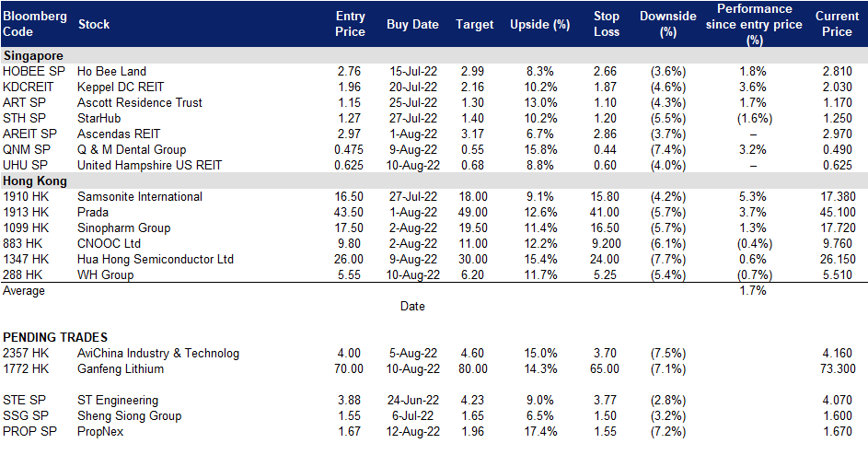Screen dimensions: 868x455
Task: Select the Stock column header
Action: (x=94, y=24)
